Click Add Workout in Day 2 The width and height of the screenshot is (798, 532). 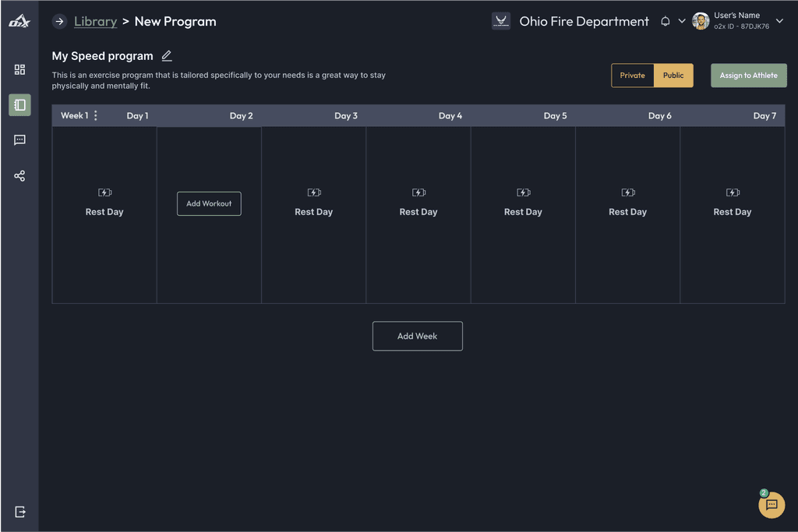coord(209,203)
